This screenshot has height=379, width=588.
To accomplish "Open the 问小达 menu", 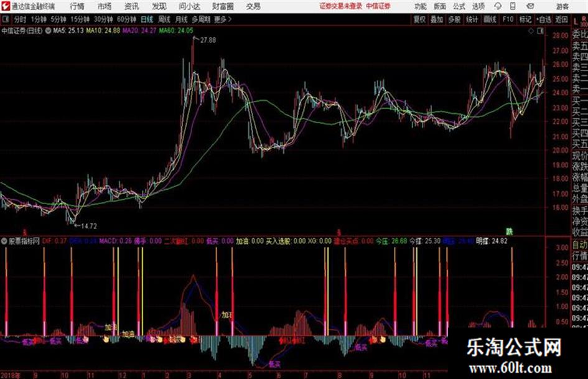I will click(x=189, y=6).
